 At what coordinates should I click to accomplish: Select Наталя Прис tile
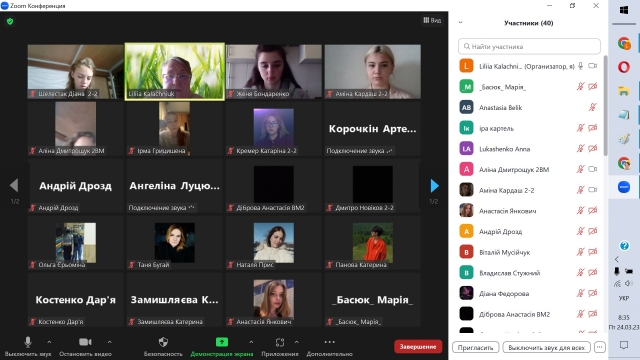click(274, 242)
